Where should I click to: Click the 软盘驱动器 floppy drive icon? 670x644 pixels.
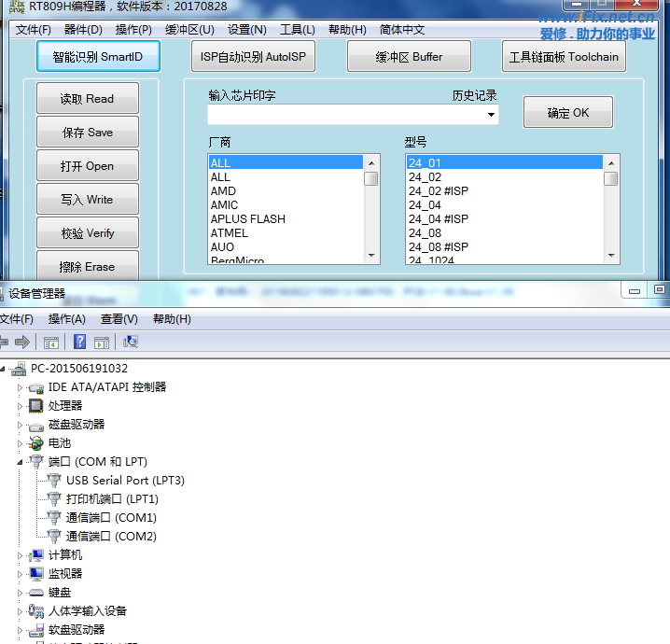click(x=36, y=630)
